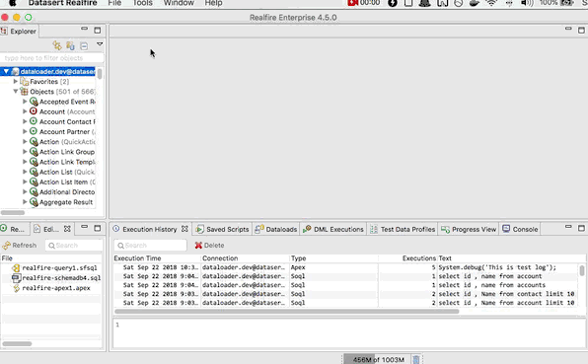Expand the Accepted Event Relation object
Screen dimensions: 588x364
25,102
